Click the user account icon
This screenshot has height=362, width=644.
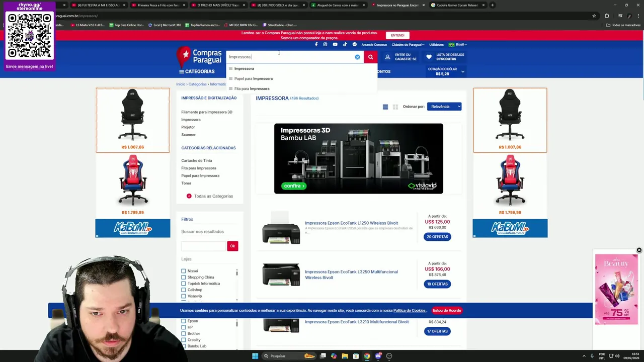387,57
